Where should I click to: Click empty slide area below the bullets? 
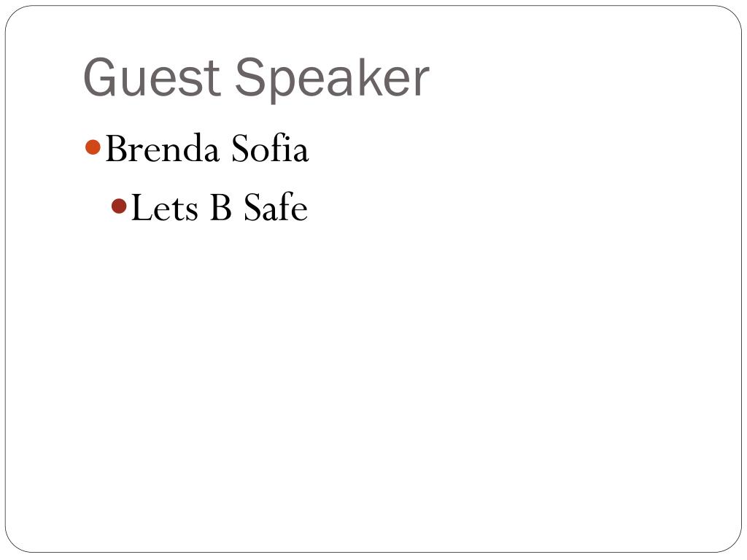(x=373, y=381)
